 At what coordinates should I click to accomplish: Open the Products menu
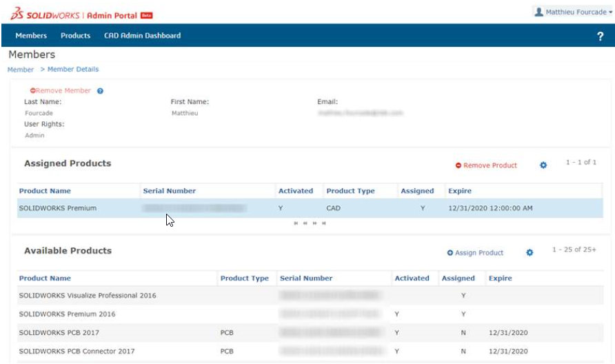75,35
